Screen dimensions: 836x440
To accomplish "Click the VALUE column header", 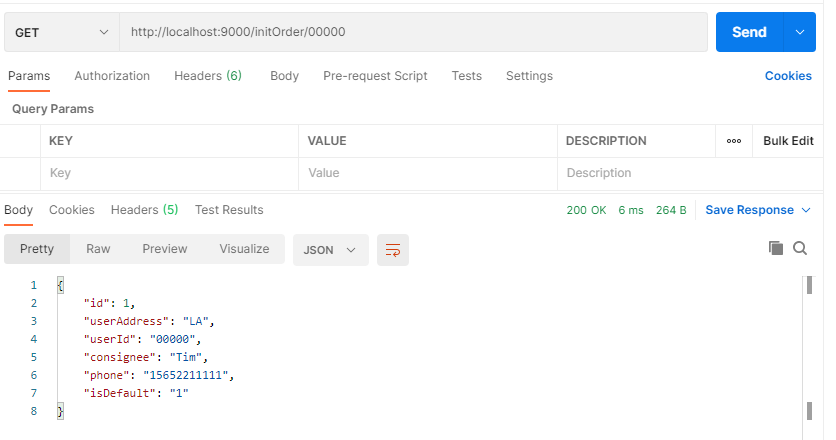I will tap(327, 141).
